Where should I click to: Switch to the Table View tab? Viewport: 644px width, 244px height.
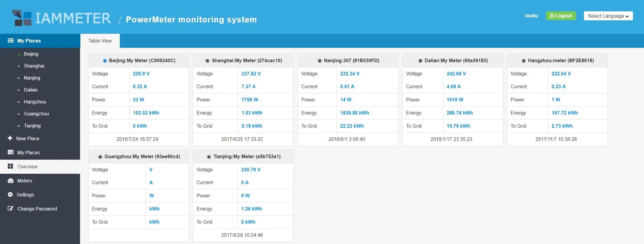[x=100, y=41]
